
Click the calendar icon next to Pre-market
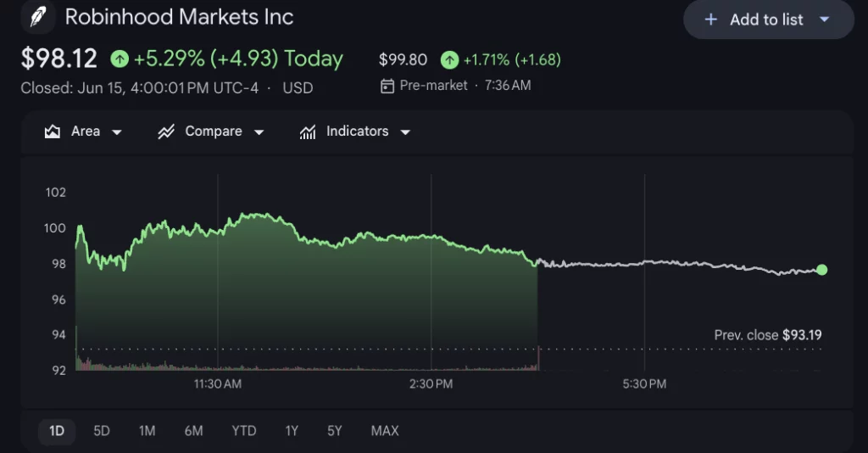(x=387, y=86)
